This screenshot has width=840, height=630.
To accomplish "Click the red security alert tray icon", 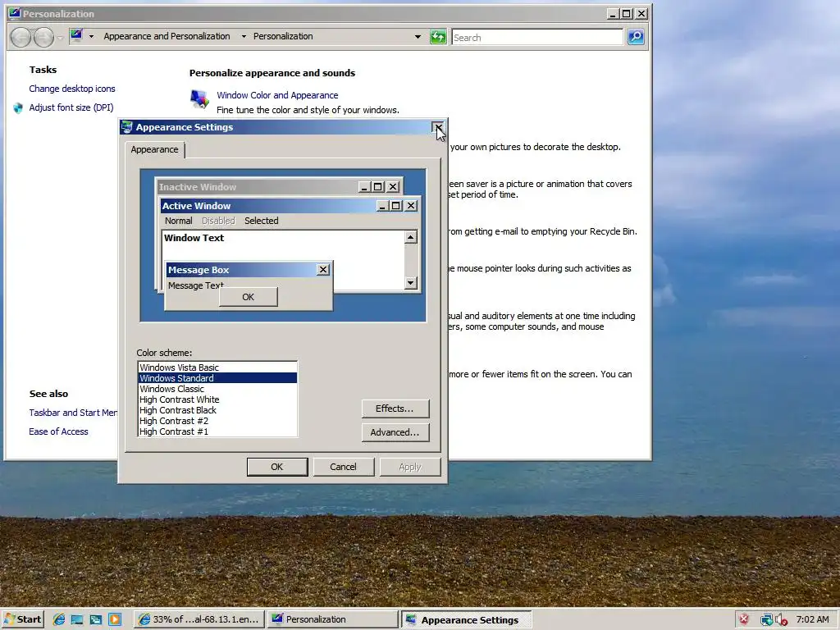I will click(x=744, y=619).
